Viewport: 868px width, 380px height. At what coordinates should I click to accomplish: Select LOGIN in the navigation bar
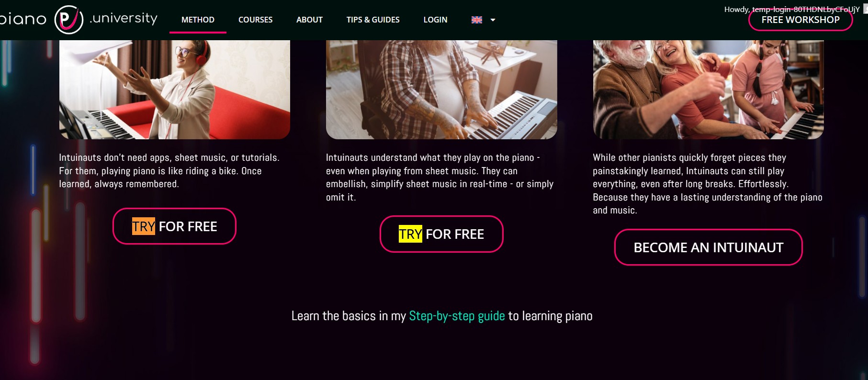435,20
